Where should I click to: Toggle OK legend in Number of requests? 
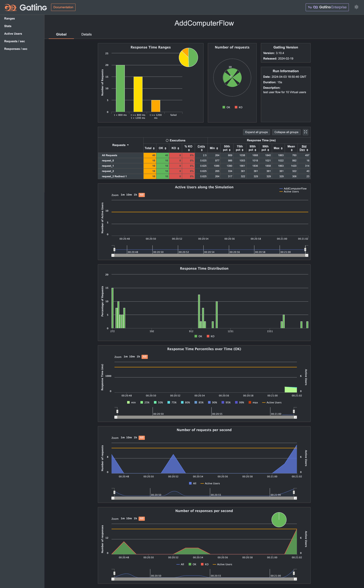click(x=226, y=107)
